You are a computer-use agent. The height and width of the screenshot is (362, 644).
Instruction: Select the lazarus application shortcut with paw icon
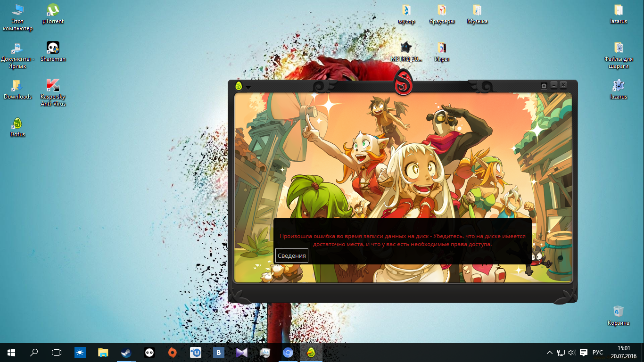(619, 90)
